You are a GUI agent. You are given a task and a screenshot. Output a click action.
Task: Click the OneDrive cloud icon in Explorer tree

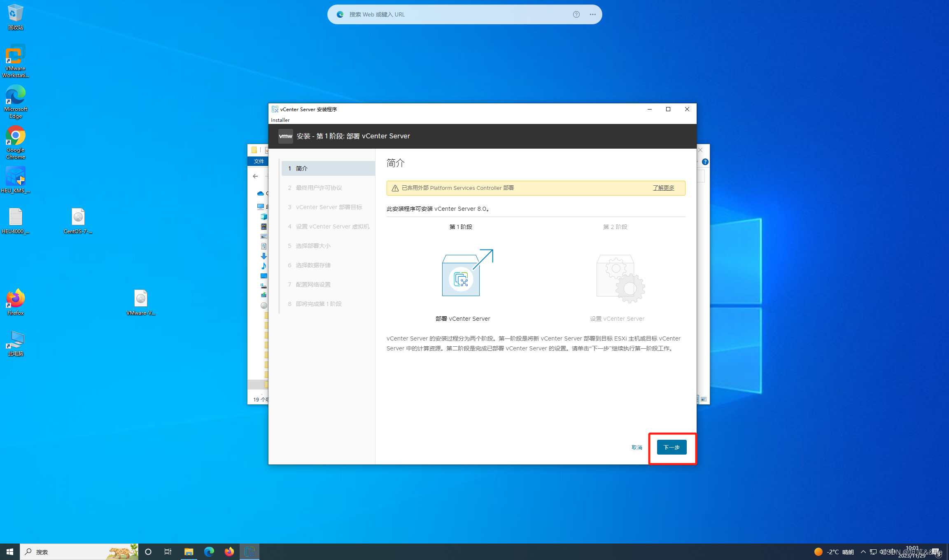260,194
